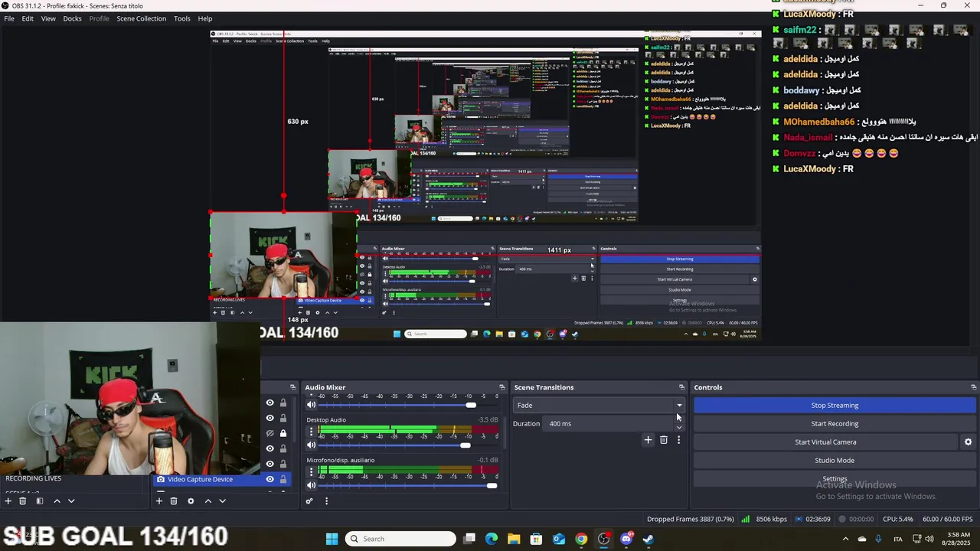The width and height of the screenshot is (980, 551).
Task: Open the Help menu
Action: pos(205,18)
